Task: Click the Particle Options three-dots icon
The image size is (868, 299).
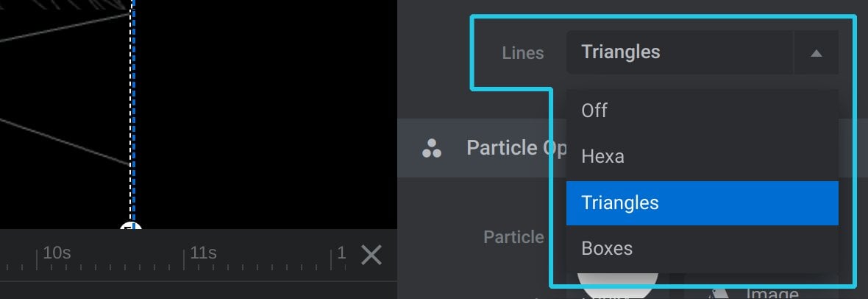Action: 431,148
